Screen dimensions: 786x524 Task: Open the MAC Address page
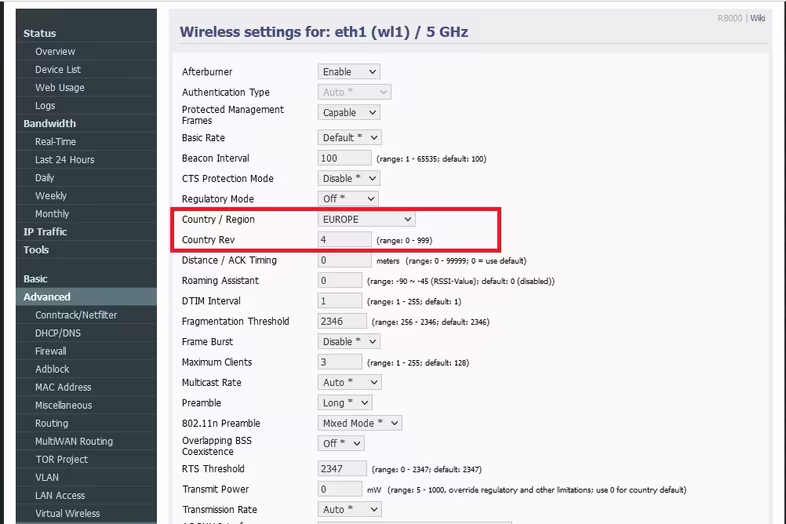pyautogui.click(x=63, y=387)
